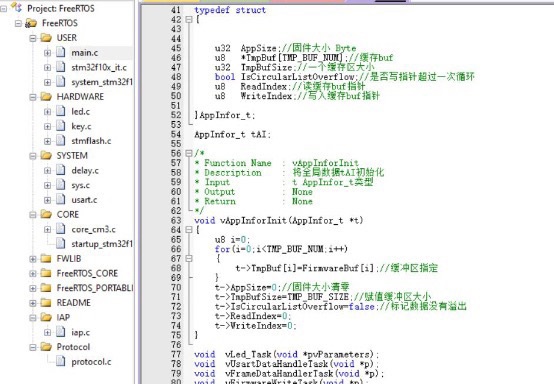
Task: Select the FreeRTOS_CORE group label
Action: click(x=87, y=273)
